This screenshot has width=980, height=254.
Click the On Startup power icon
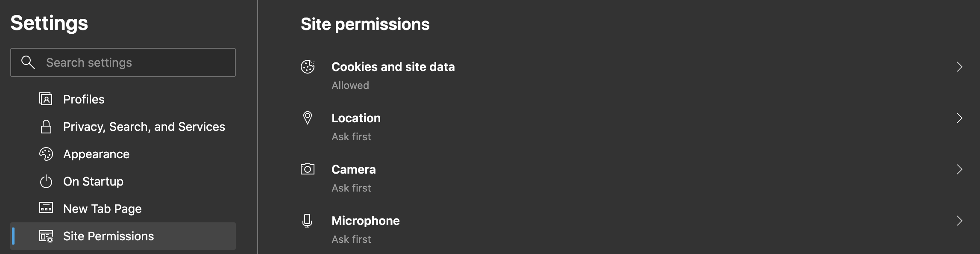(46, 181)
